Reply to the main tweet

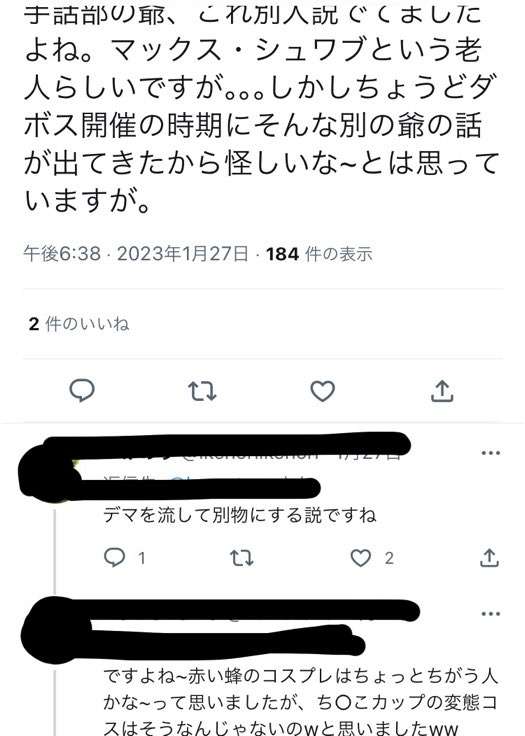pyautogui.click(x=82, y=391)
